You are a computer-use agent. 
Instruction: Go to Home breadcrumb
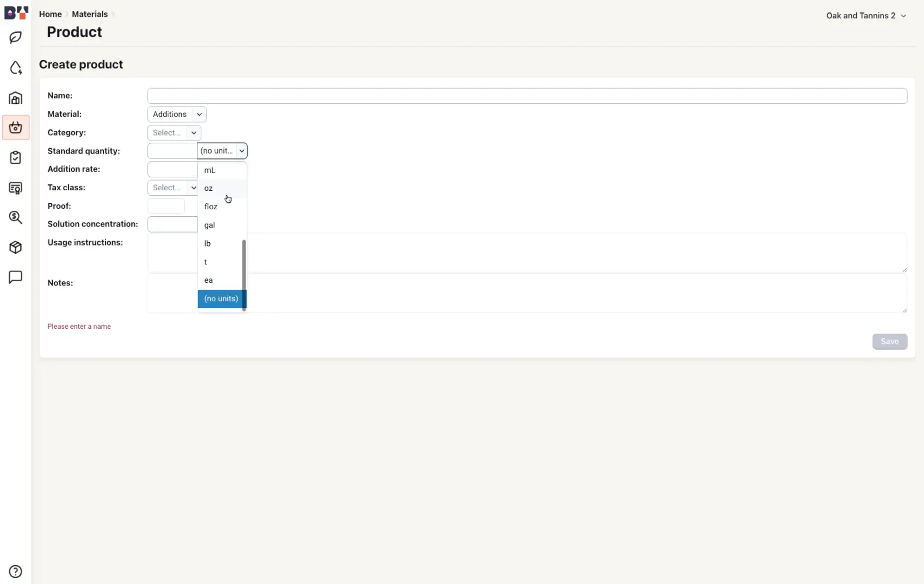[x=50, y=14]
